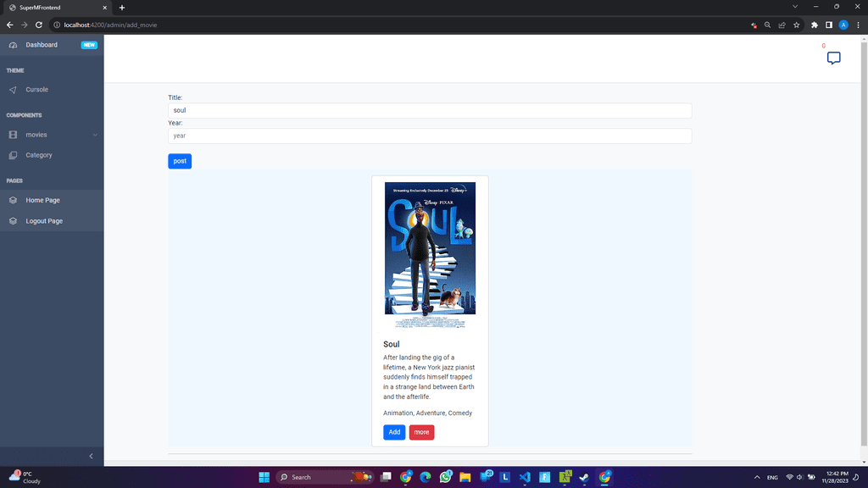Close the SuperMFrontend tab
868x488 pixels.
(104, 8)
